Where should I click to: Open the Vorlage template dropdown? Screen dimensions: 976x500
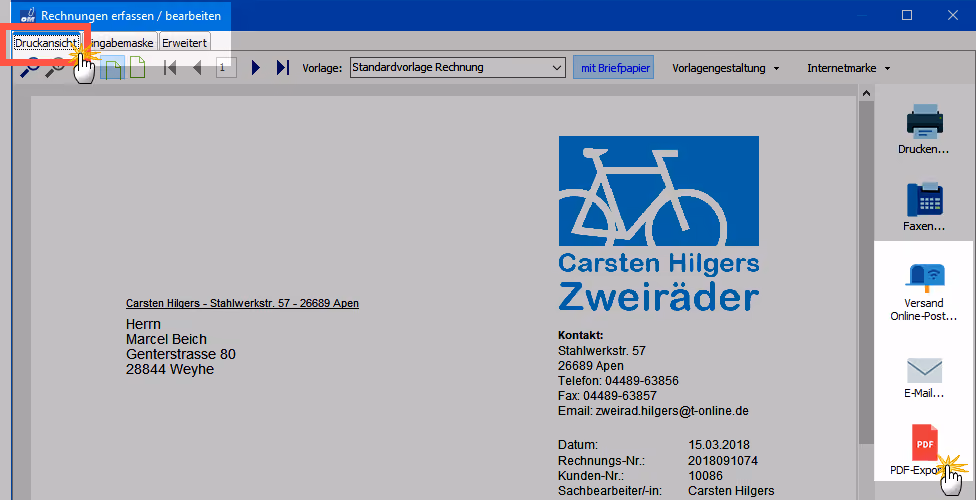458,67
